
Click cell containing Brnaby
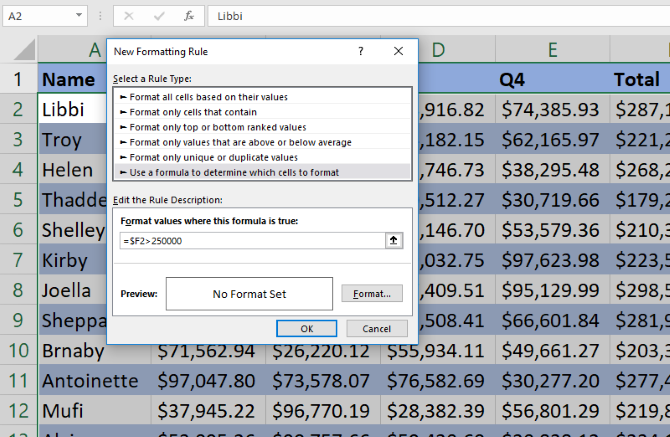(94, 350)
